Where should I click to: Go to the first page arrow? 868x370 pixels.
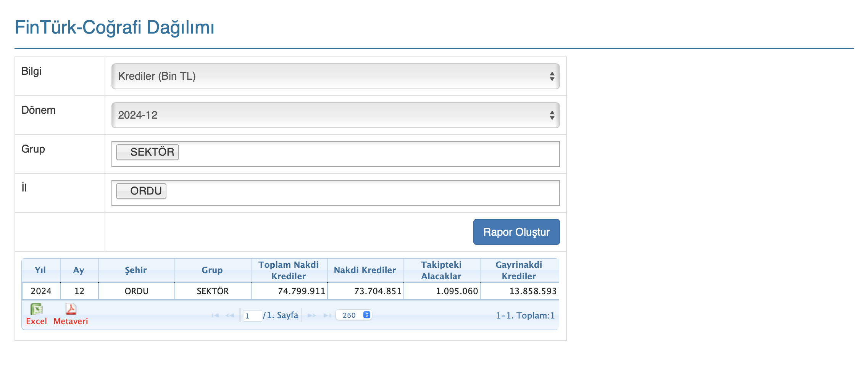(x=215, y=315)
